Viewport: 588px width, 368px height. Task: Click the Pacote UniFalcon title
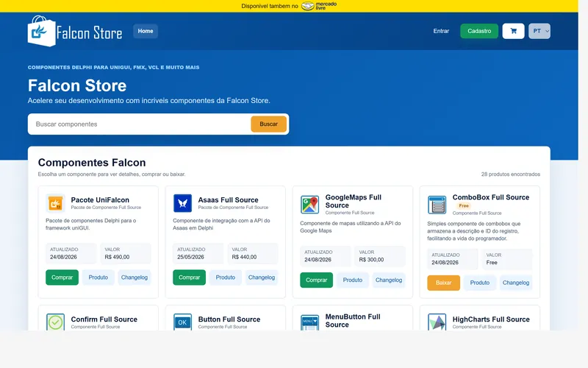[x=100, y=199]
